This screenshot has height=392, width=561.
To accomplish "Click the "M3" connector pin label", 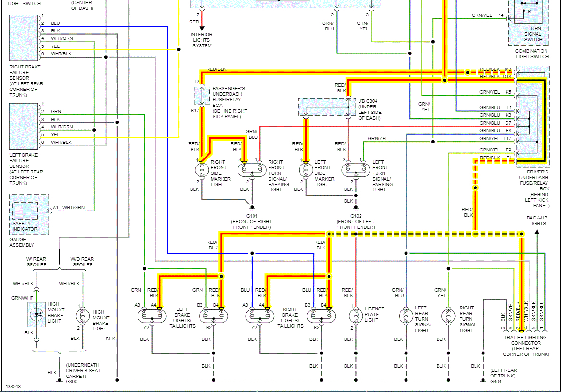I will tap(508, 69).
